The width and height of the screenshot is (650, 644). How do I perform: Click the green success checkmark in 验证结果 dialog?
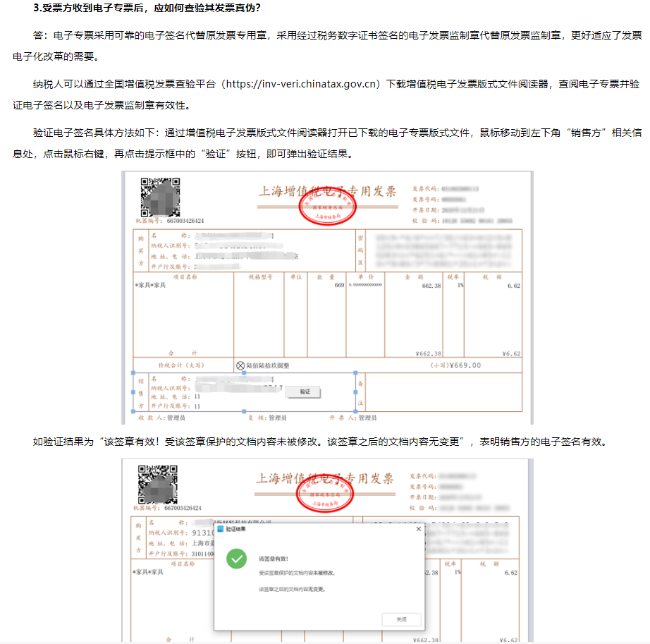pos(235,560)
